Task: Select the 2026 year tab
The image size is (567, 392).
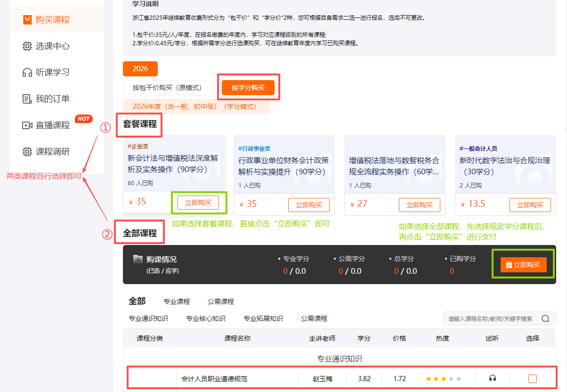Action: 140,68
